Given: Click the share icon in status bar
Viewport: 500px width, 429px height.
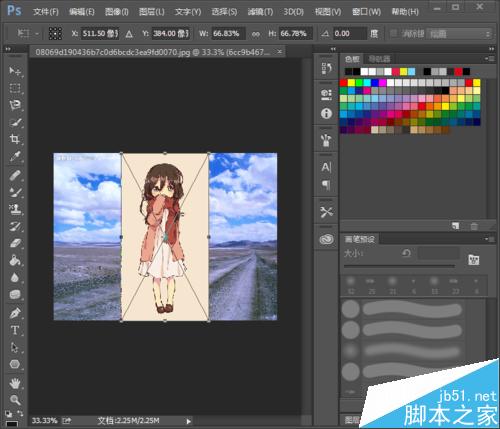Looking at the screenshot, I should (x=67, y=421).
